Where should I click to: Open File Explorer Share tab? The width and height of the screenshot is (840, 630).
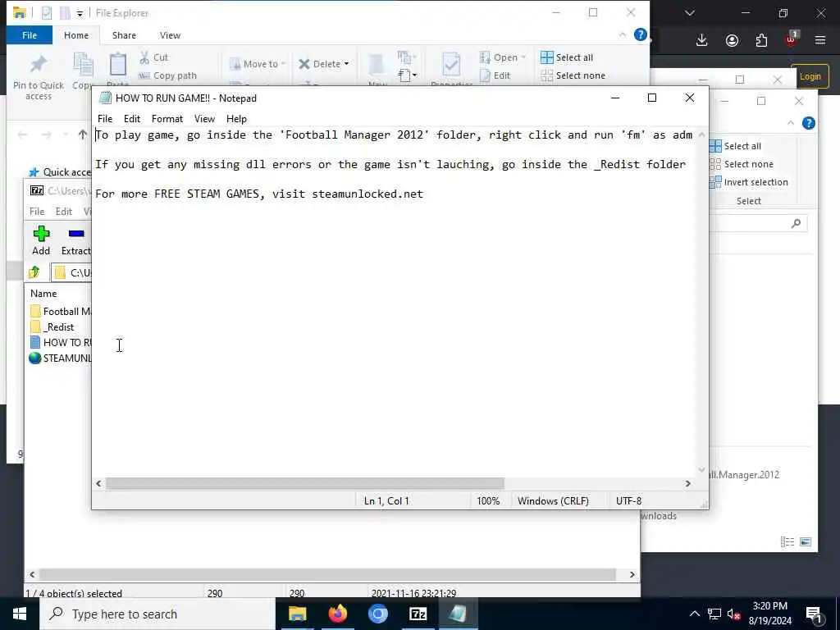pos(124,35)
